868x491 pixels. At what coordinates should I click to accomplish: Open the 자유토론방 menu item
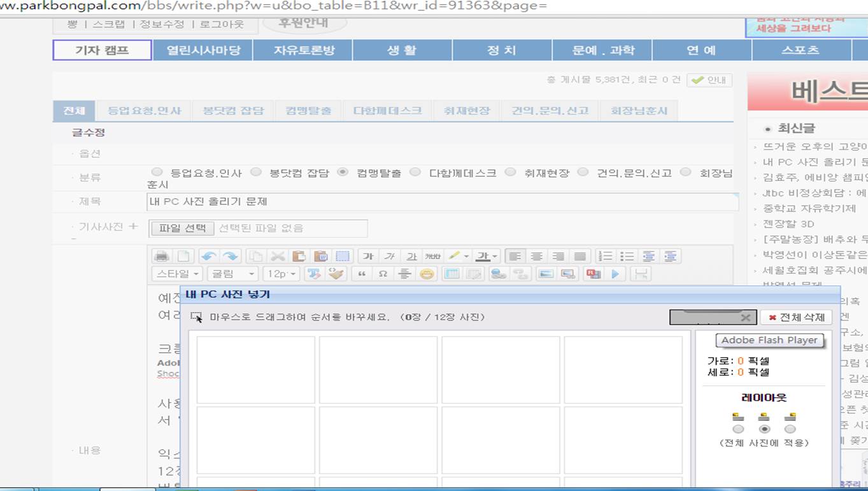tap(303, 50)
